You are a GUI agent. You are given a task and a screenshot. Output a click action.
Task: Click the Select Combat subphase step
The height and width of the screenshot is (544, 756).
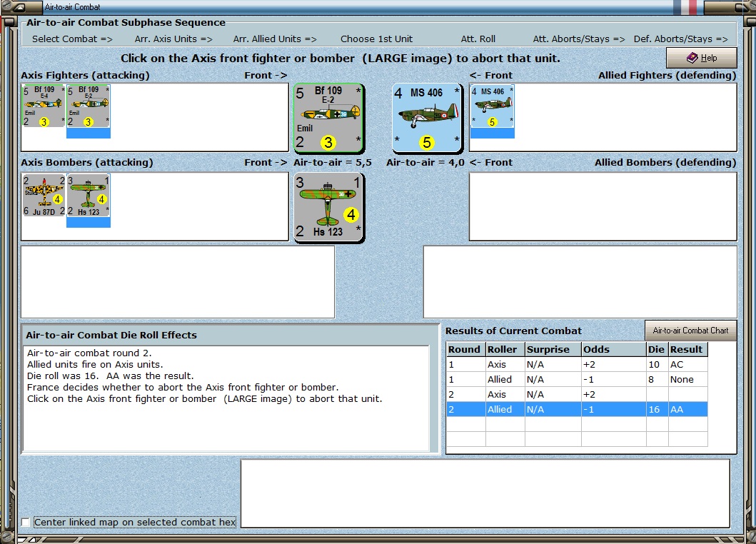point(72,39)
